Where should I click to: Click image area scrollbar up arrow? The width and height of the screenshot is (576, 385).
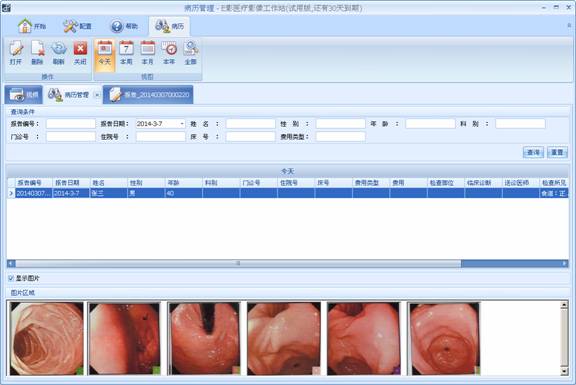[x=564, y=305]
